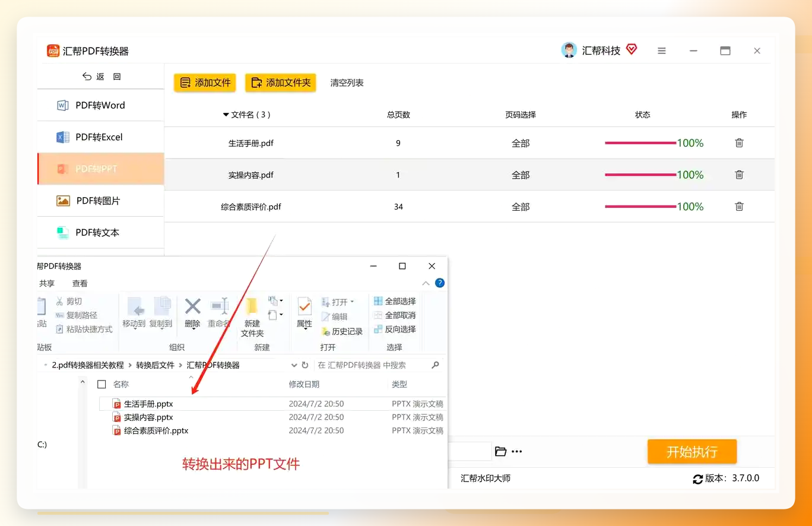Open Explorer help question-mark icon
This screenshot has width=812, height=526.
point(440,283)
